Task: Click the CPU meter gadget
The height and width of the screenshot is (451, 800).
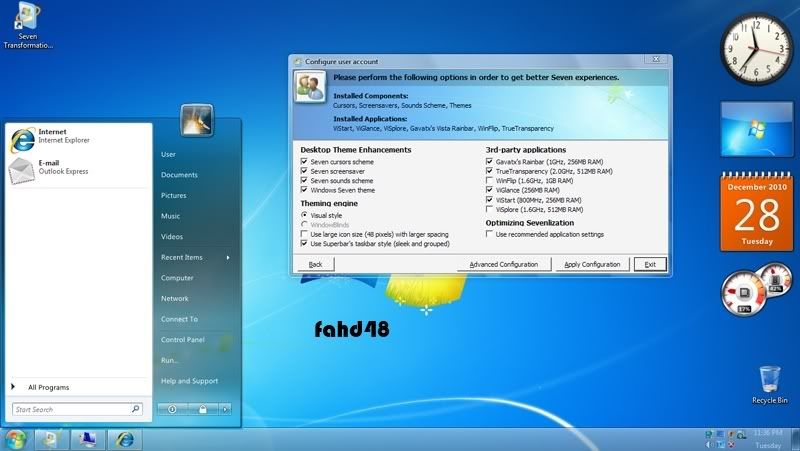Action: [x=756, y=289]
